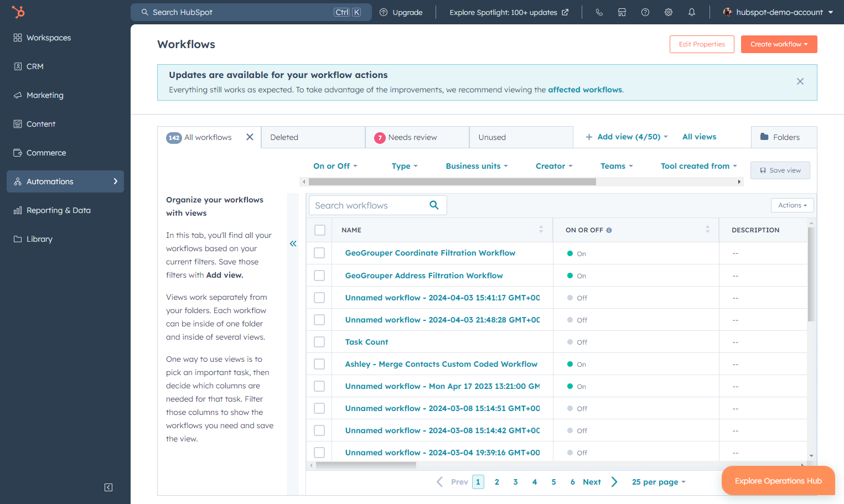Open the Teams filter dropdown

(617, 166)
